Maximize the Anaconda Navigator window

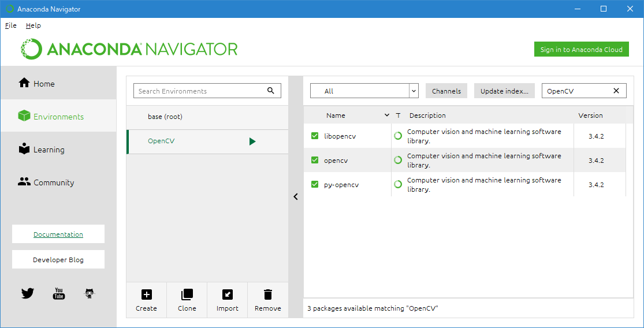604,9
